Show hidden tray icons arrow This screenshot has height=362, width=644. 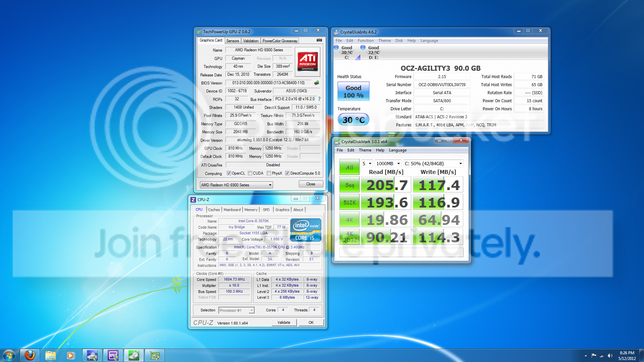[x=586, y=356]
